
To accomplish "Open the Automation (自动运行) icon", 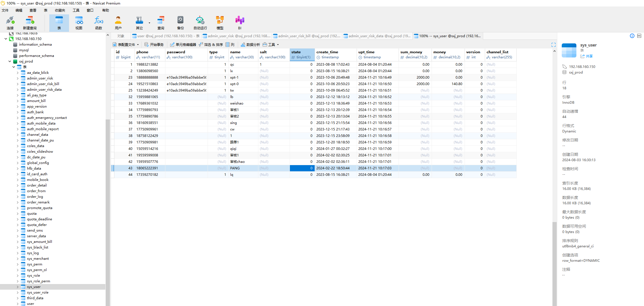I will point(200,23).
